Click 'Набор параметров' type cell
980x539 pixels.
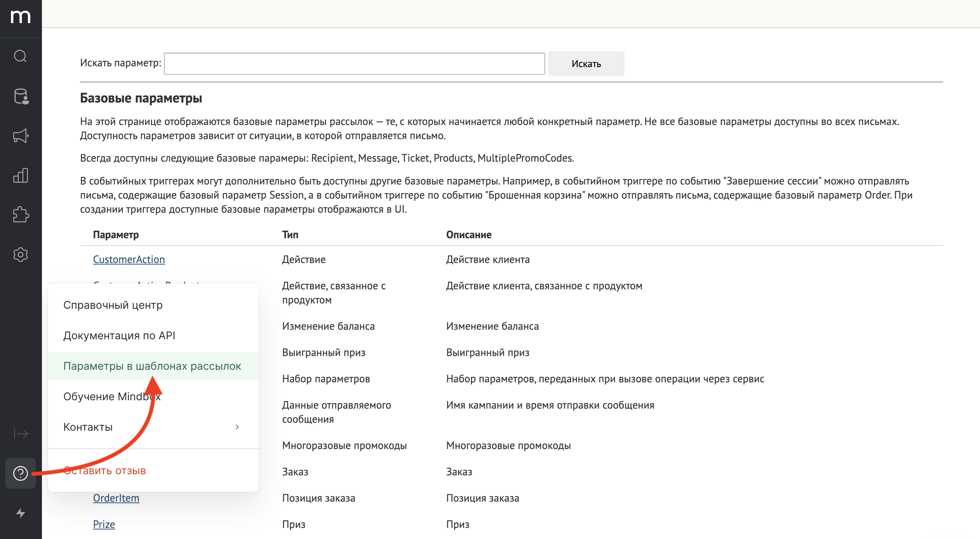(x=326, y=379)
